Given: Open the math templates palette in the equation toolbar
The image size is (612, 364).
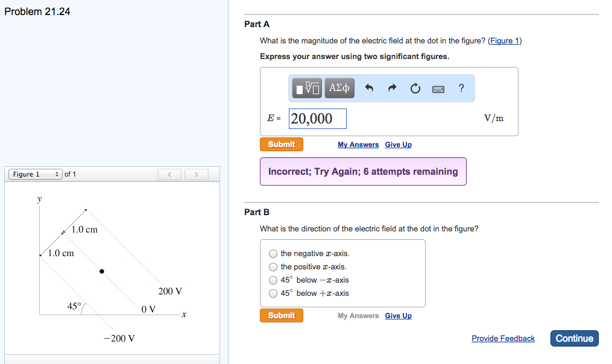Looking at the screenshot, I should (307, 87).
